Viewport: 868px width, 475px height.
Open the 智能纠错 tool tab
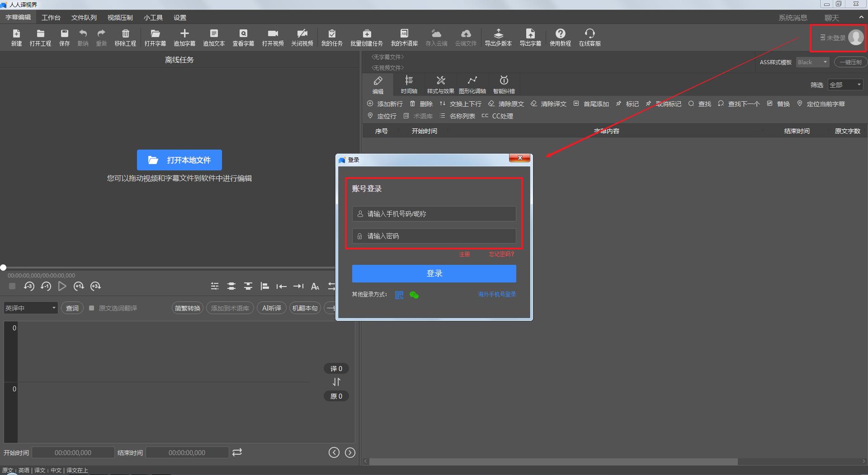(504, 85)
